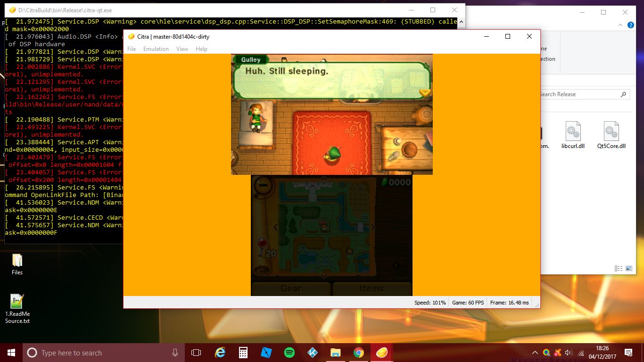
Task: Switch Explorer to details view
Action: pyautogui.click(x=619, y=268)
